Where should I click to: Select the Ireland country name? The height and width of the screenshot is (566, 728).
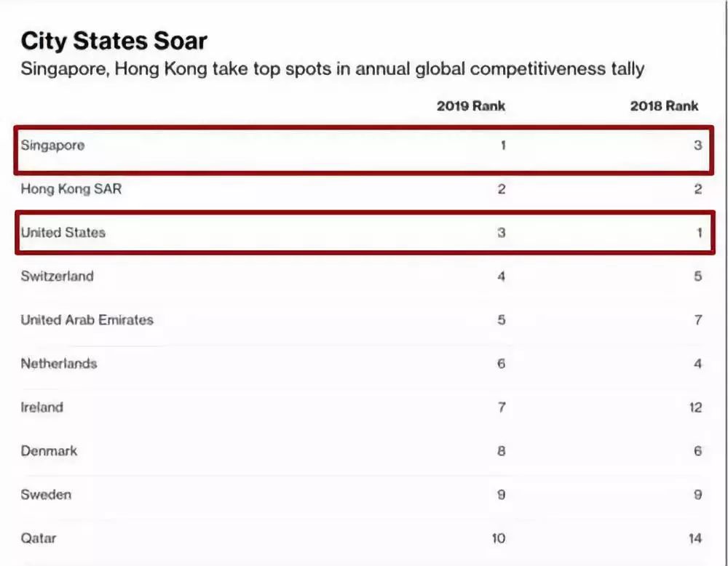41,407
